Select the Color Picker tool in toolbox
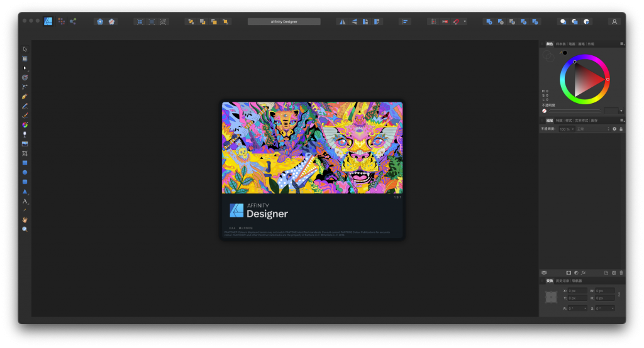The width and height of the screenshot is (644, 348). 25,210
